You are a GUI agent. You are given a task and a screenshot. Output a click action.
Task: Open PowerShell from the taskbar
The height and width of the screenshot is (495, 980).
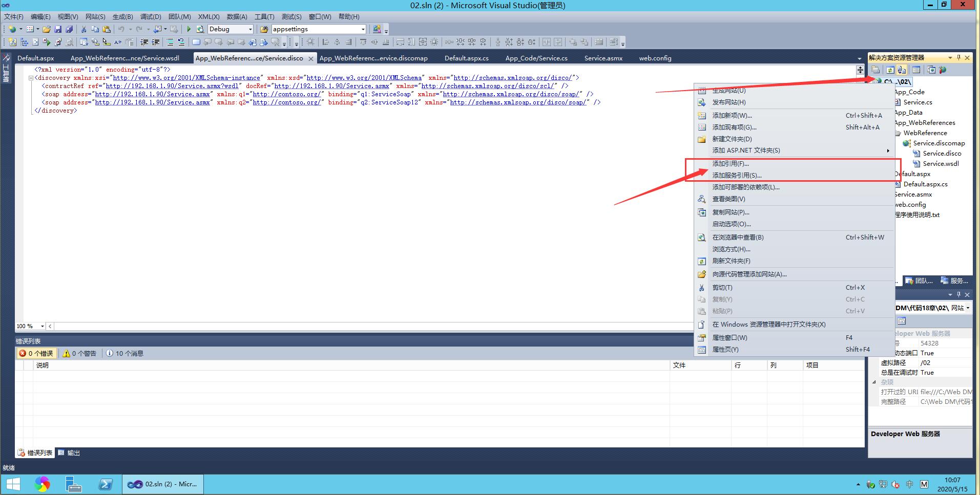pyautogui.click(x=106, y=484)
